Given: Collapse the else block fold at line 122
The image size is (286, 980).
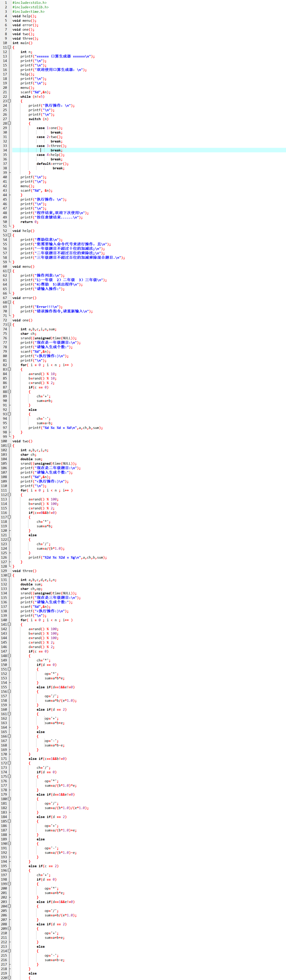Looking at the screenshot, I should [x=9, y=539].
